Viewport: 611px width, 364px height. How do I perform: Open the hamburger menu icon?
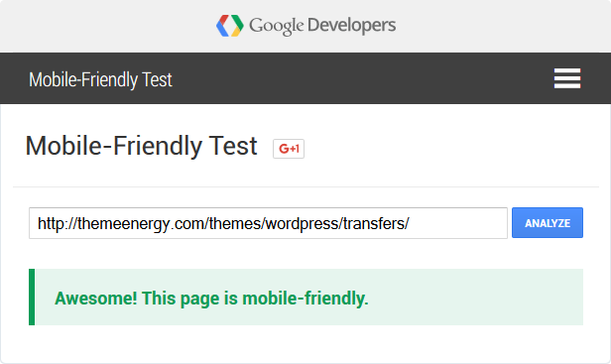pyautogui.click(x=567, y=78)
